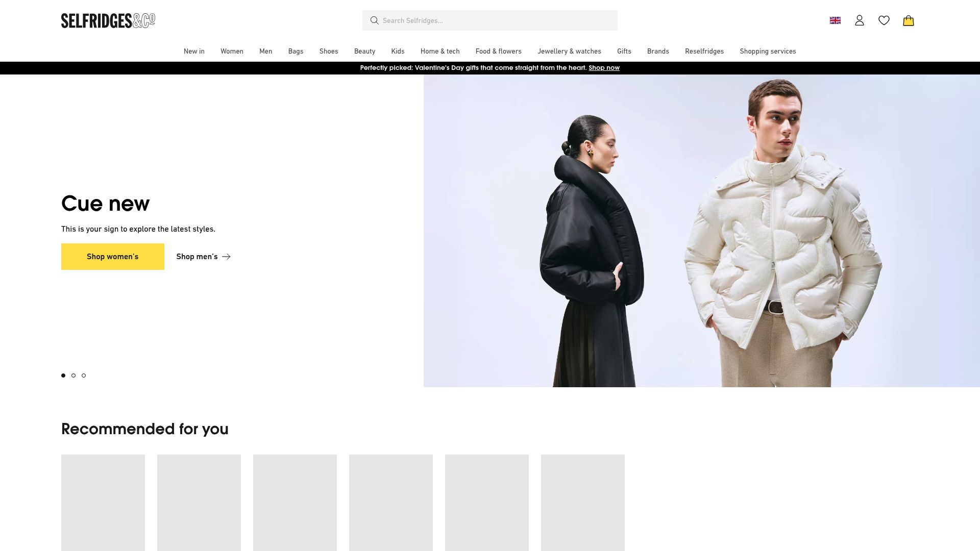Click the arrow beside Shop men's

(x=226, y=257)
